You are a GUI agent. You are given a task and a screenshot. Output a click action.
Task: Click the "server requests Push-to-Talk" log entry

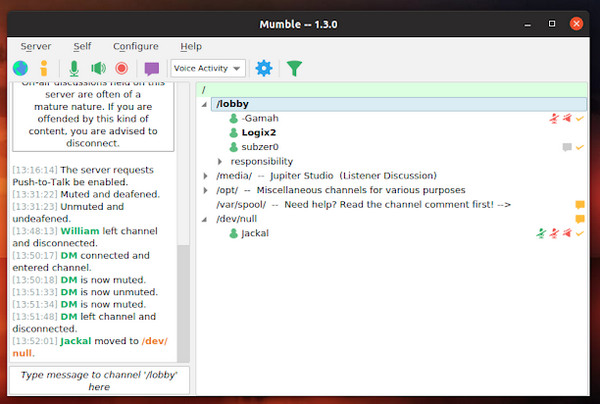point(83,176)
